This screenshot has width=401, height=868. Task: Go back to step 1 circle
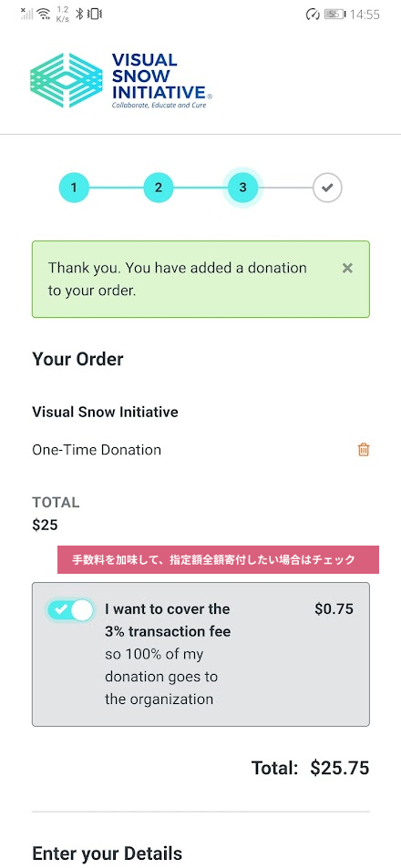coord(74,189)
